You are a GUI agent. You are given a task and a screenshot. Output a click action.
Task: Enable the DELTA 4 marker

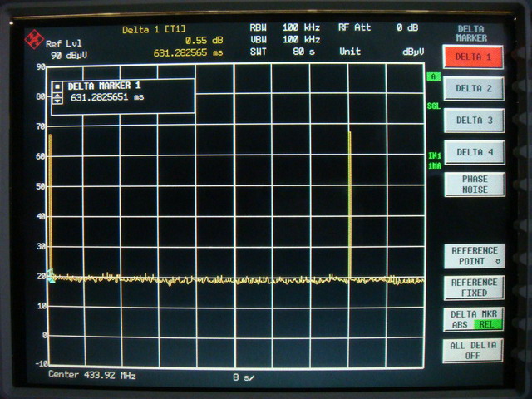point(475,152)
